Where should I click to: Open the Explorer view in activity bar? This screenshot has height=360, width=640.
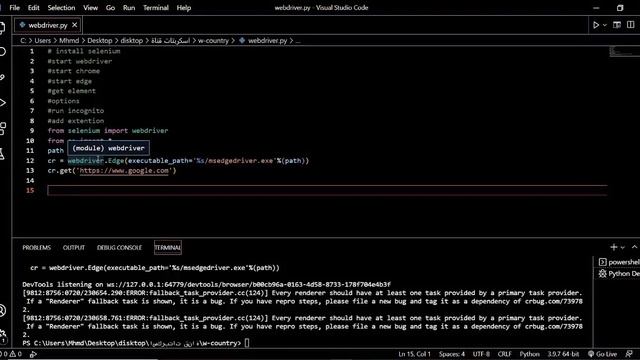click(2, 28)
